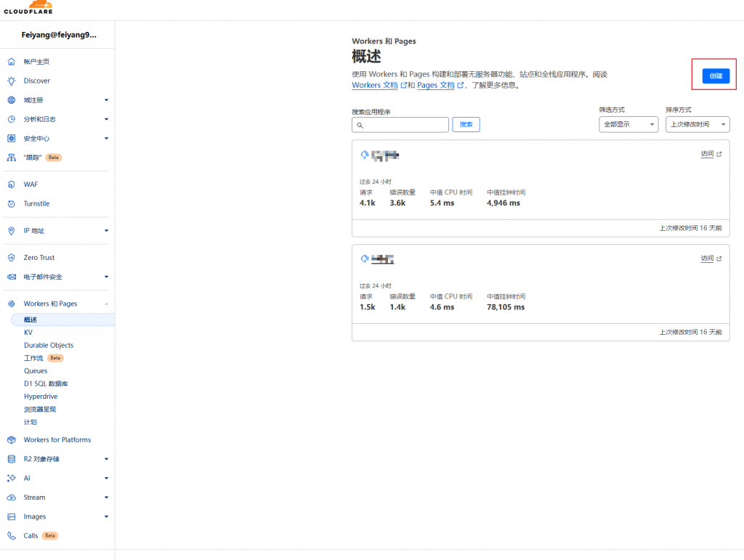Click the Zero Trust icon

[x=12, y=257]
